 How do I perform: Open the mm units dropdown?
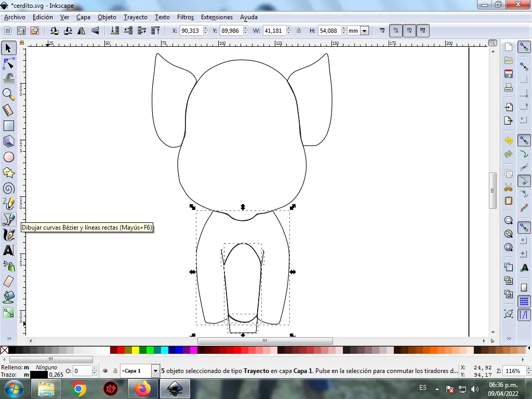point(364,31)
